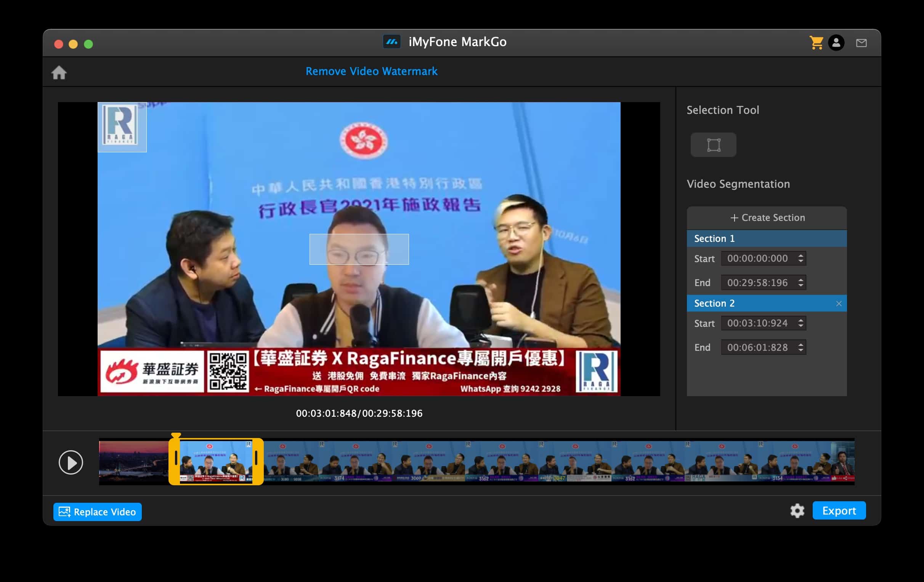924x582 pixels.
Task: Delete Section 2 with its X icon
Action: pyautogui.click(x=839, y=304)
